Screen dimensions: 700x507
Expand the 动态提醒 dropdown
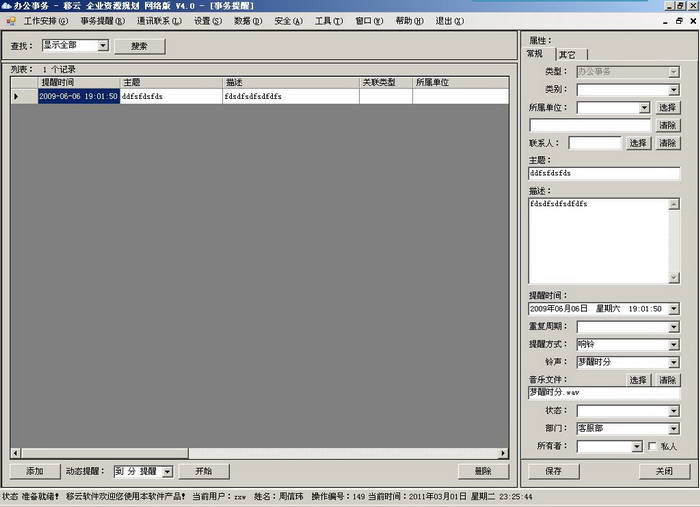tap(167, 471)
